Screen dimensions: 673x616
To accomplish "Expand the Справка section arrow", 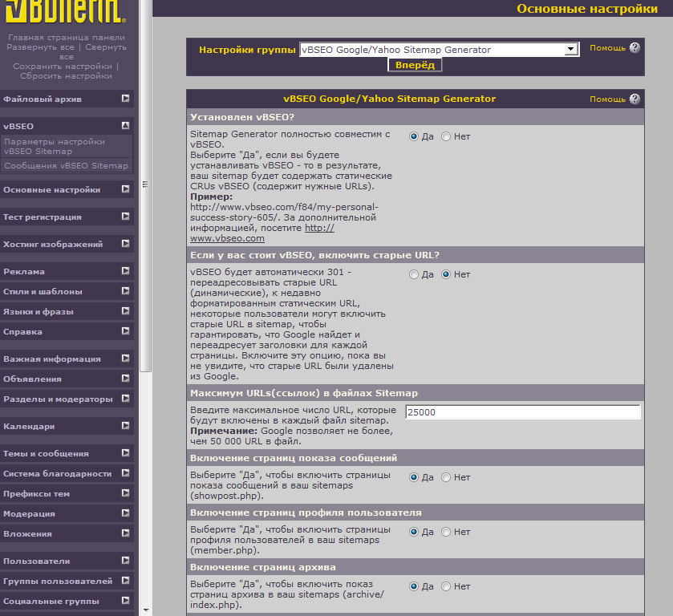I will 125,331.
